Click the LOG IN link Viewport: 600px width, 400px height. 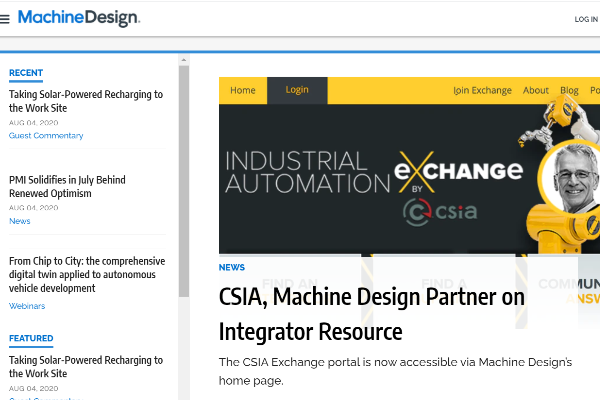tap(586, 20)
